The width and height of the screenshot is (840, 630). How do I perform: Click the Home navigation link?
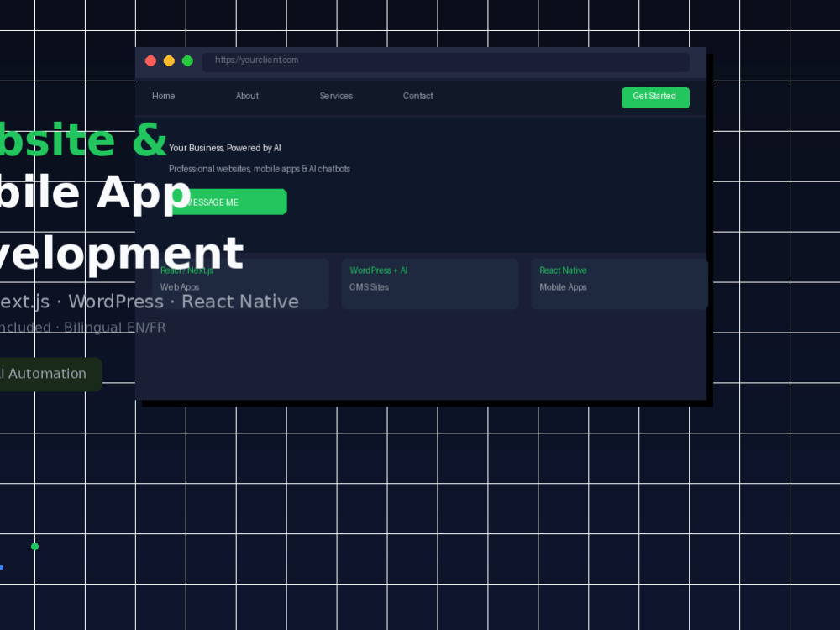(x=164, y=96)
